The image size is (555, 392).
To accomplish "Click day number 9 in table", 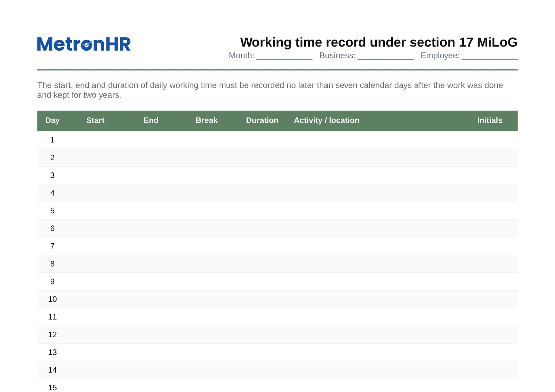I will (52, 281).
